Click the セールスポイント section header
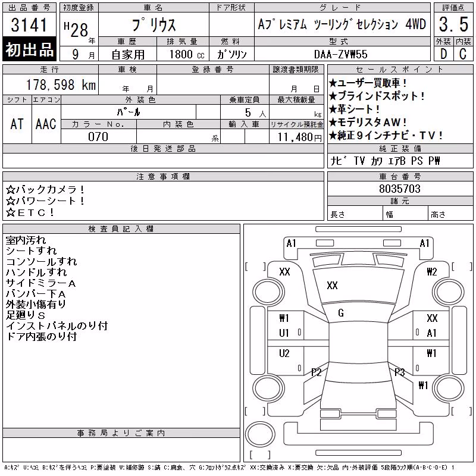The height and width of the screenshot is (476, 476). tap(400, 70)
